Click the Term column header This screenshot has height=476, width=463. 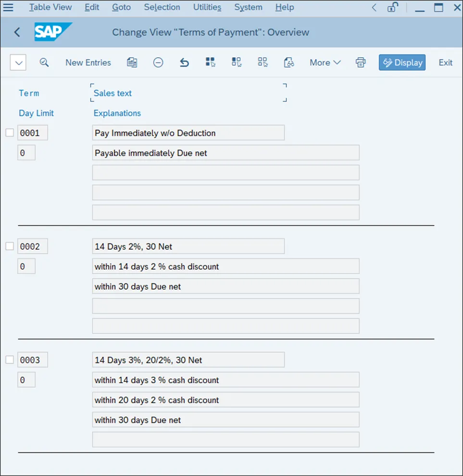[x=29, y=93]
